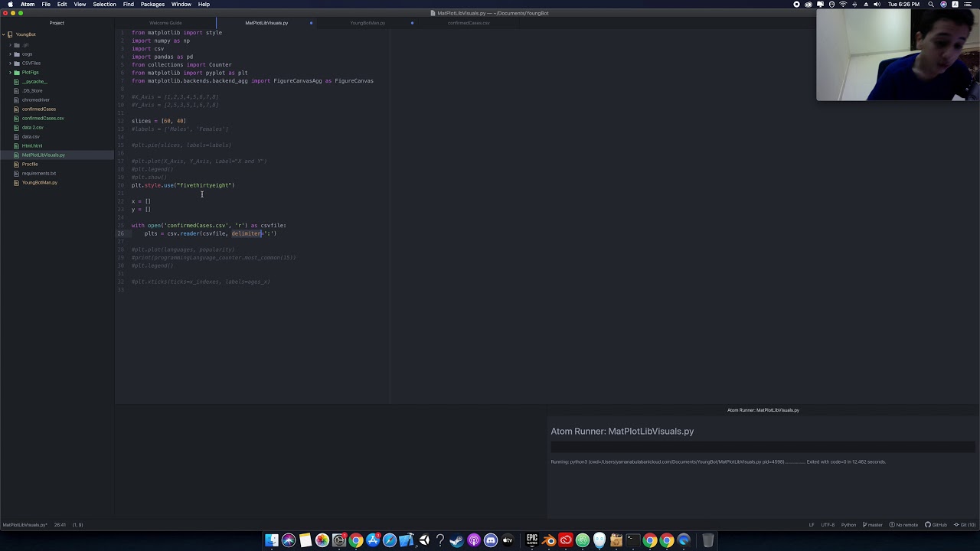The height and width of the screenshot is (551, 980).
Task: Launch Xcode from the Dock
Action: point(407,541)
